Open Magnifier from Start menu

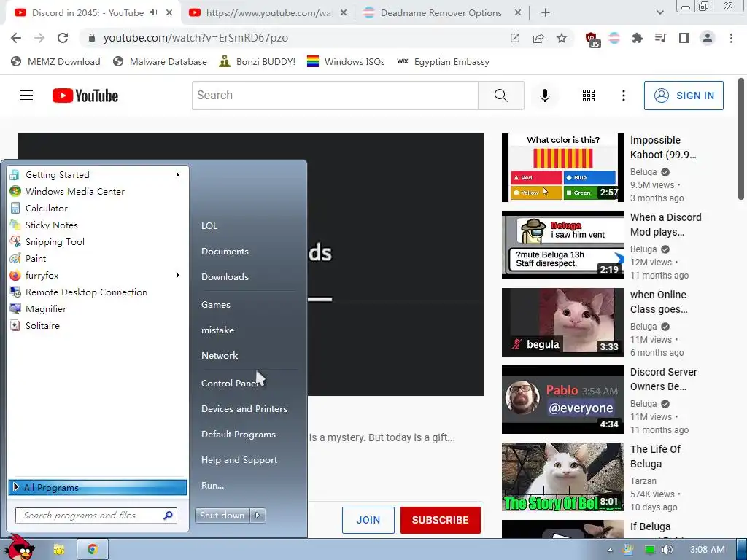coord(46,308)
